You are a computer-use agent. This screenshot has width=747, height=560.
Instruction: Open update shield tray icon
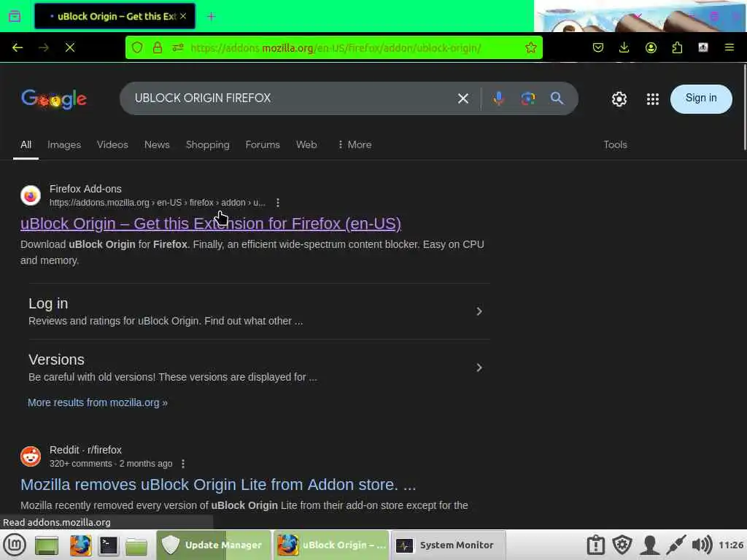[x=622, y=545]
